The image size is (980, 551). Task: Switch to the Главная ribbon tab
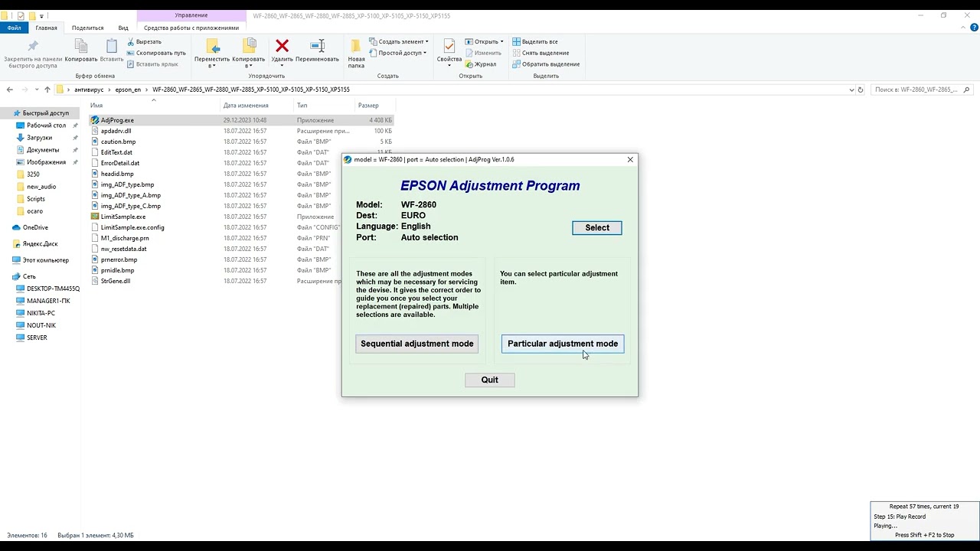tap(46, 28)
